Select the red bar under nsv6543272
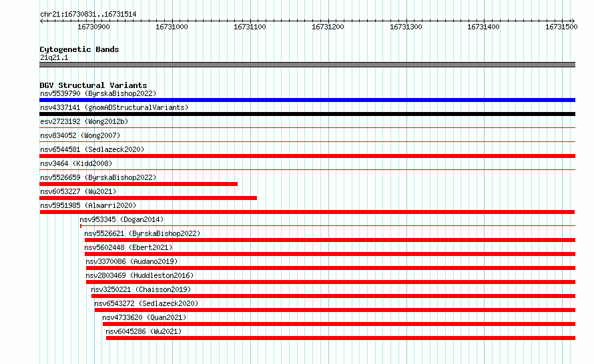This screenshot has height=364, width=594. (335, 310)
